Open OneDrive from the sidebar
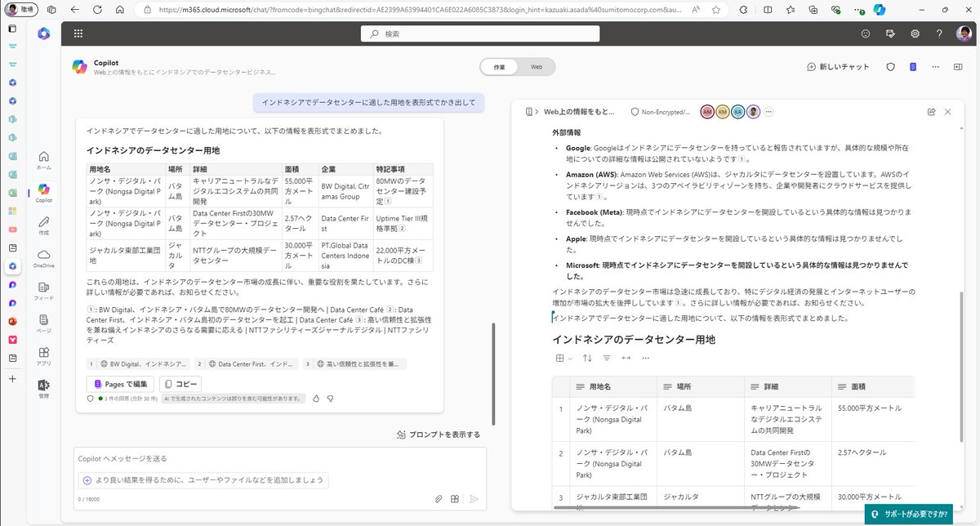Screen dimensions: 980x526 44,259
